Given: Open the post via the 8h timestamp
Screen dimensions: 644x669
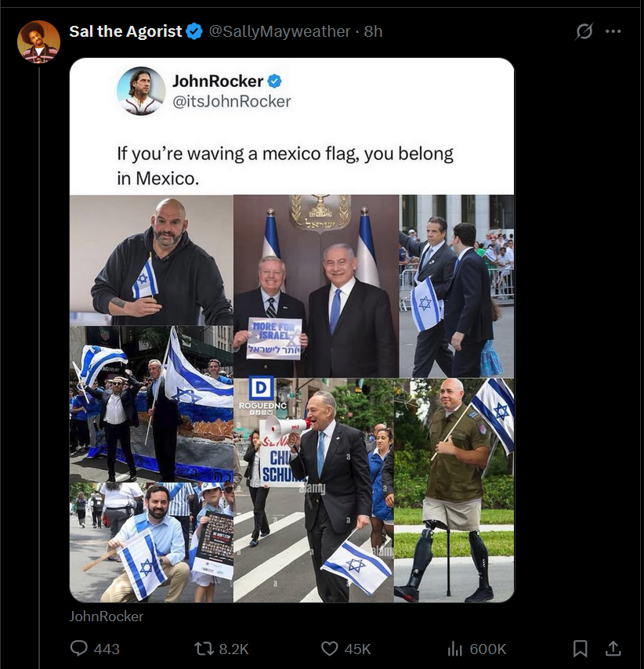Looking at the screenshot, I should coord(374,31).
